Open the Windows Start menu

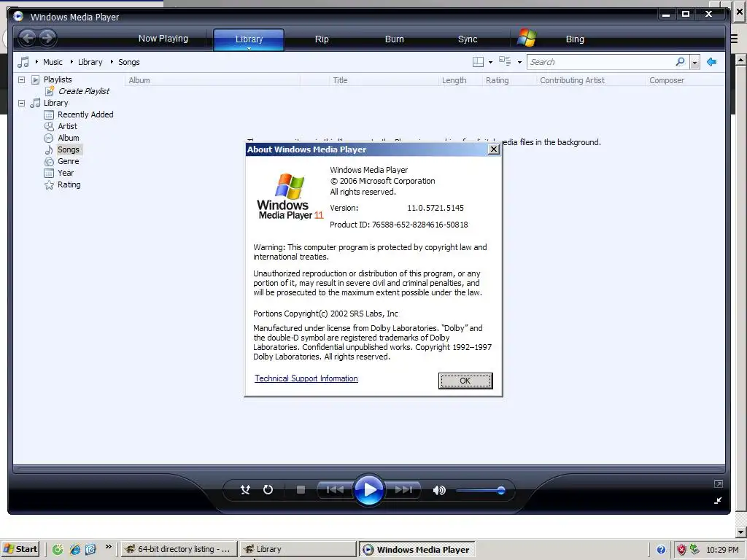click(20, 549)
